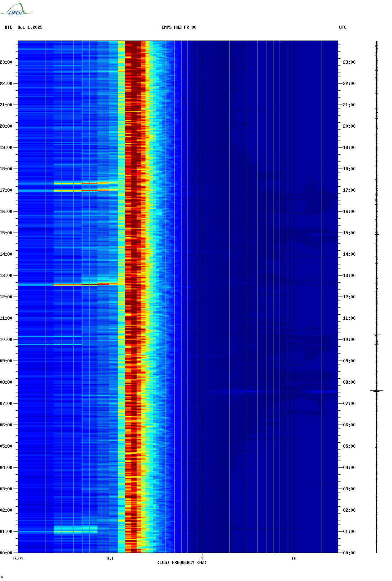Click the dark red microseism band at 20:00
The image size is (392, 581).
tap(133, 126)
